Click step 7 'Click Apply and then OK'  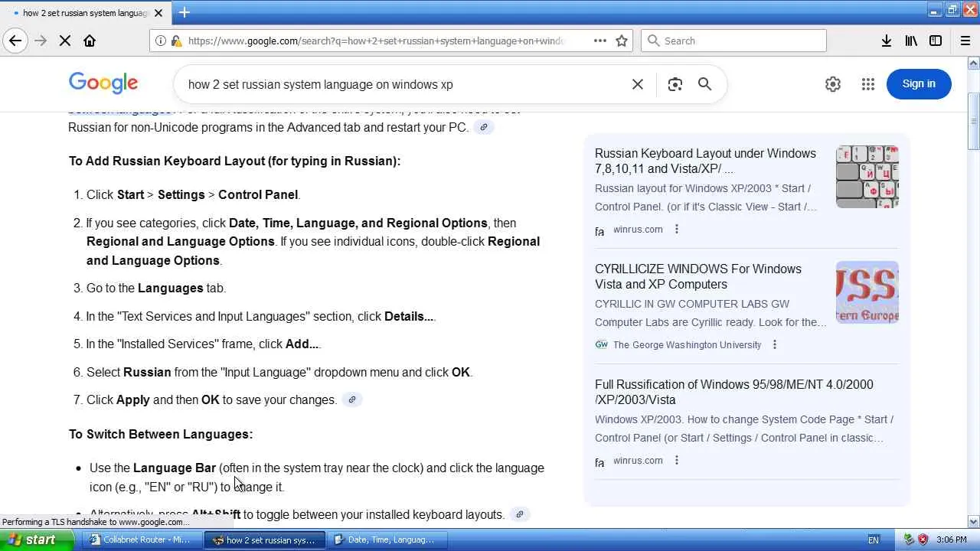coord(211,399)
